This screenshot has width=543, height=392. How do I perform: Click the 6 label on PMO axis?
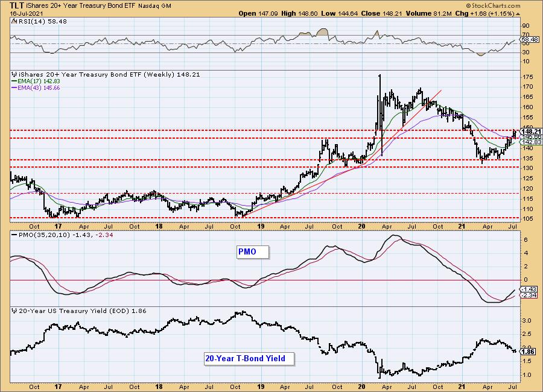(x=526, y=240)
